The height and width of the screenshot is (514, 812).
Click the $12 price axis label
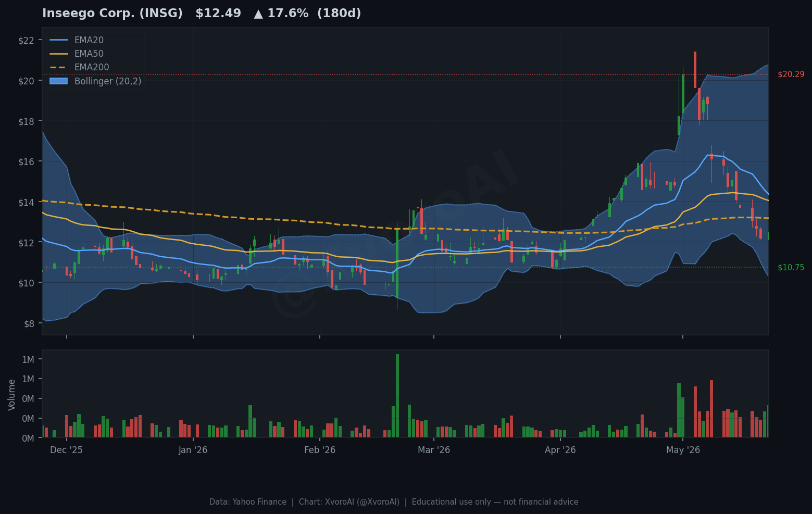26,243
